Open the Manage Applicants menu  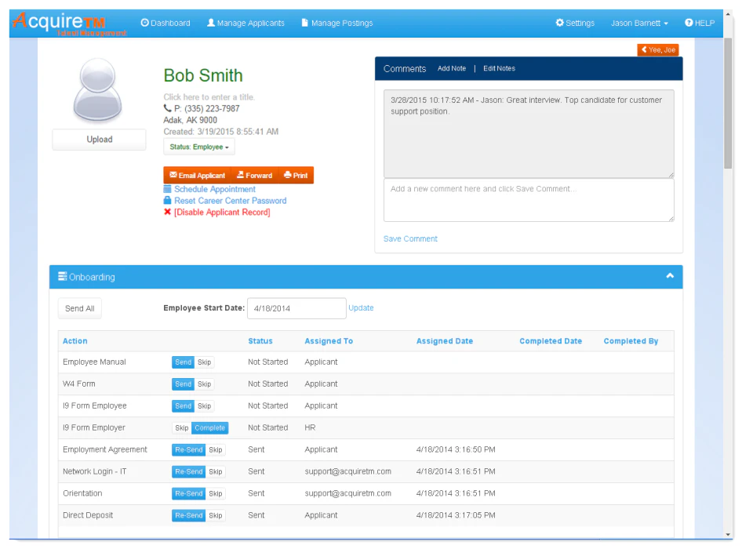(x=246, y=23)
